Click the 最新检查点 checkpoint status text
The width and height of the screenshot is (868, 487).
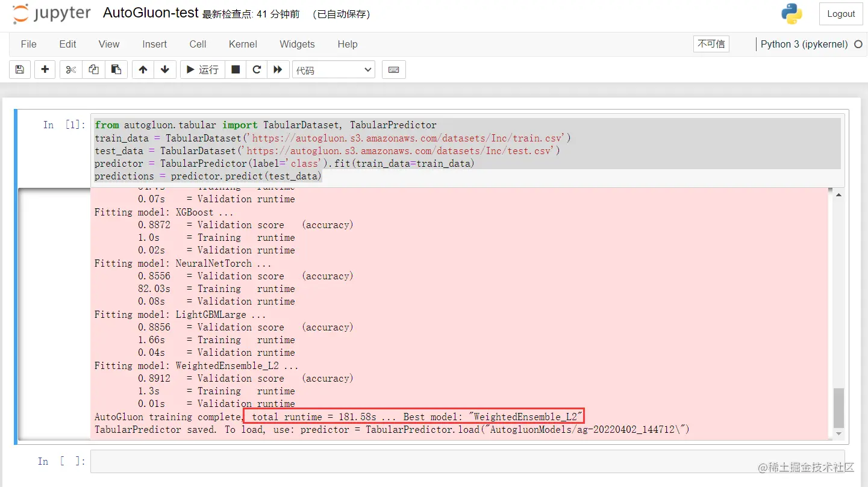point(251,14)
